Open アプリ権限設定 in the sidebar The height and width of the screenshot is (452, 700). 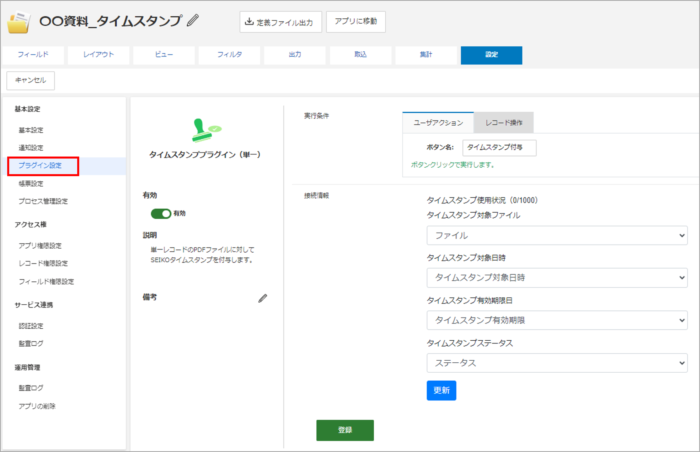coord(40,246)
